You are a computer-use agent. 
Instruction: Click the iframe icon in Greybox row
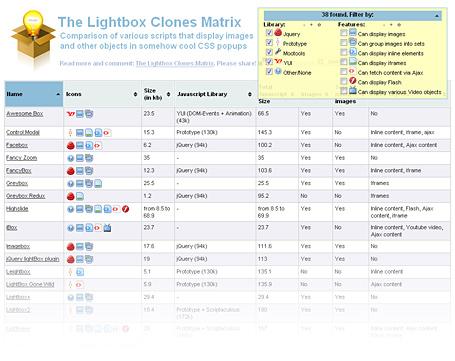[98, 184]
